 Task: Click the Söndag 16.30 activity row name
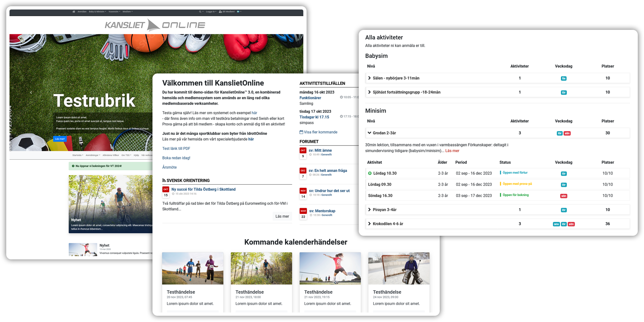coord(380,195)
